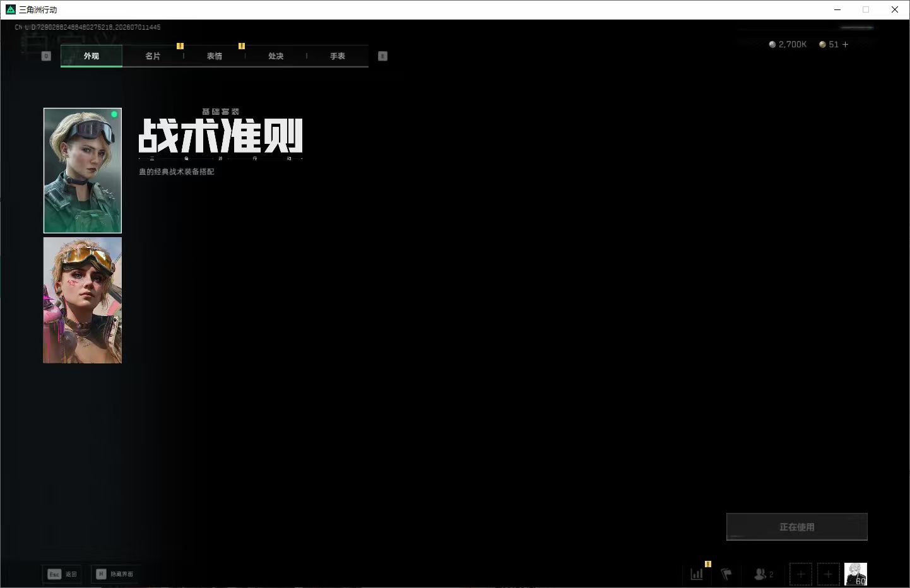Click the 蛊的经典战术装备搭配 description text
Screen dimensions: 910x588
[177, 172]
